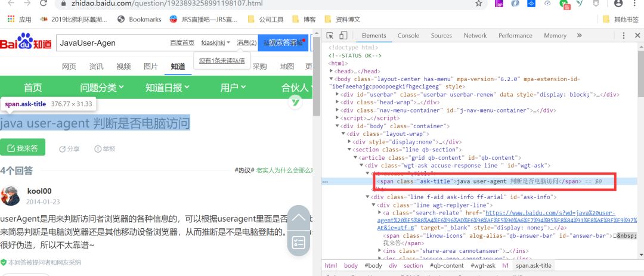Open the DevTools customize three-dot menu
This screenshot has height=276, width=644.
(624, 36)
